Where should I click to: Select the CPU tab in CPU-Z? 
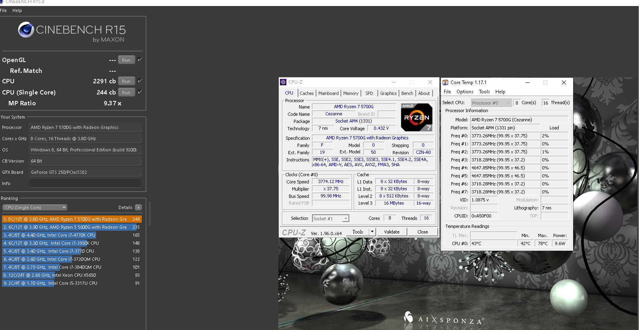[x=289, y=93]
